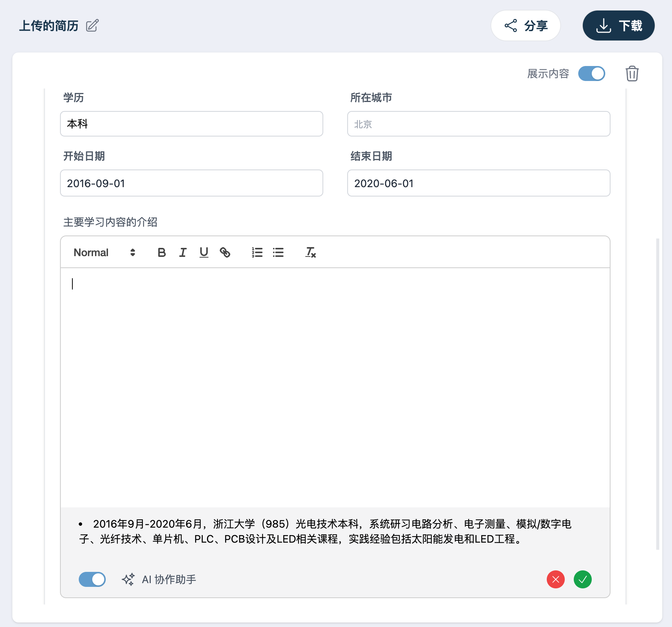Click the 结束日期 field 2020-06-01

[478, 183]
